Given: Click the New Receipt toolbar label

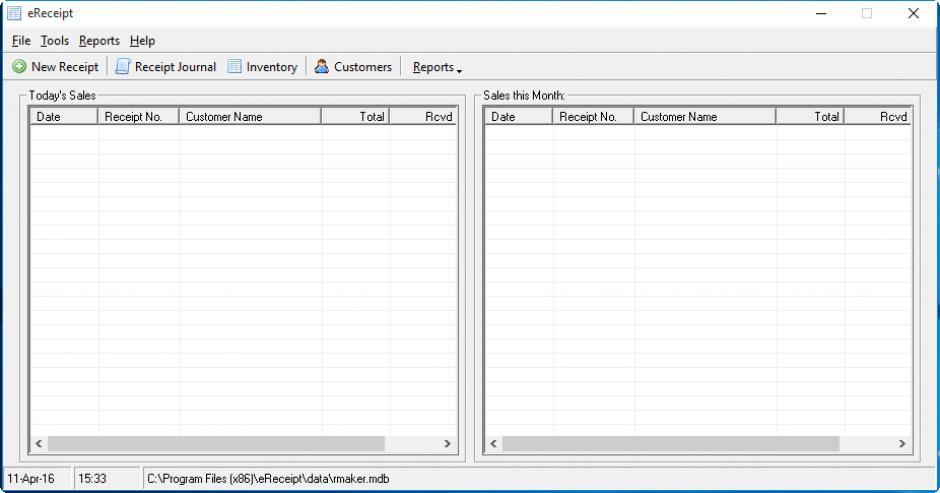Looking at the screenshot, I should (65, 67).
